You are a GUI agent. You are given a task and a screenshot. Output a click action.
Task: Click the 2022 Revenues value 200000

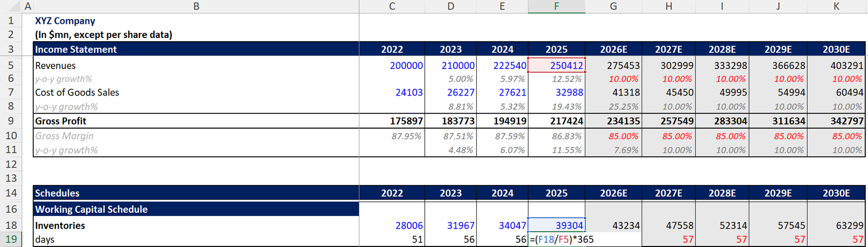click(x=392, y=66)
